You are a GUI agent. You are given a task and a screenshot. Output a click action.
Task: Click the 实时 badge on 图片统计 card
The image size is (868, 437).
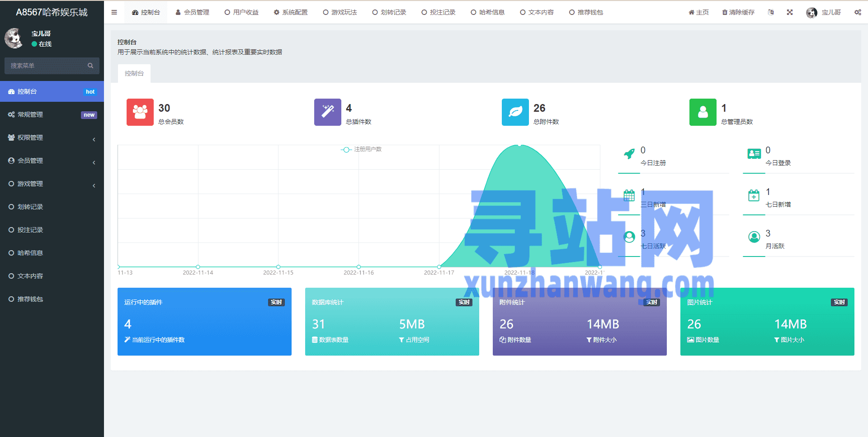[839, 302]
